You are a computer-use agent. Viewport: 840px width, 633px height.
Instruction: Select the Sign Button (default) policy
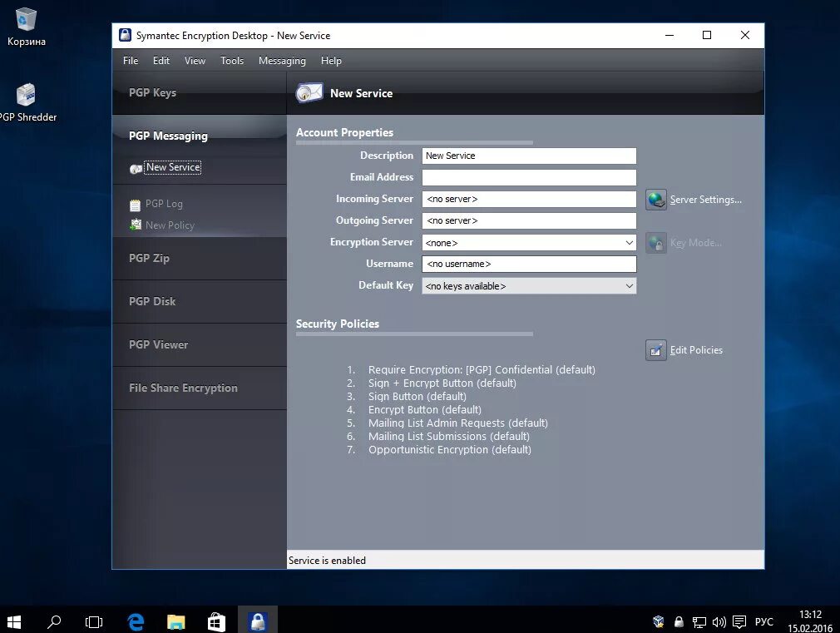[417, 397]
